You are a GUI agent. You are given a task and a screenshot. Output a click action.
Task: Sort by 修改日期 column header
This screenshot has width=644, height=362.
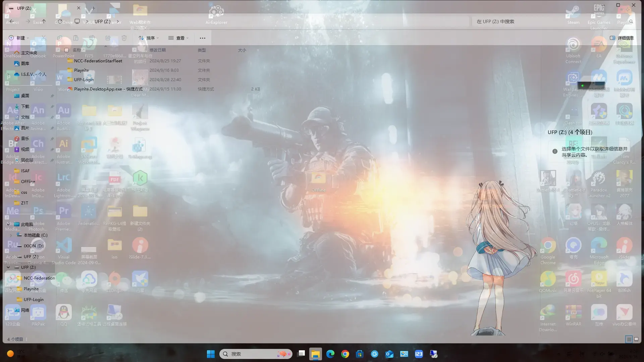coord(158,50)
